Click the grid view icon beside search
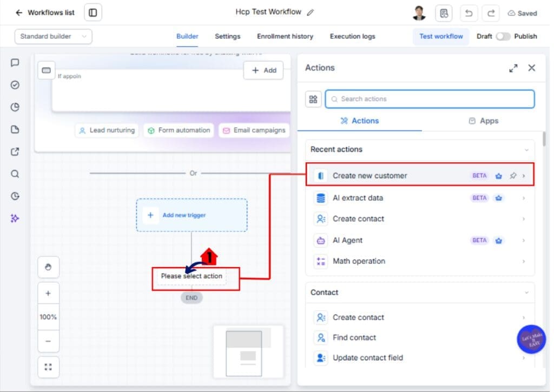 (x=313, y=99)
